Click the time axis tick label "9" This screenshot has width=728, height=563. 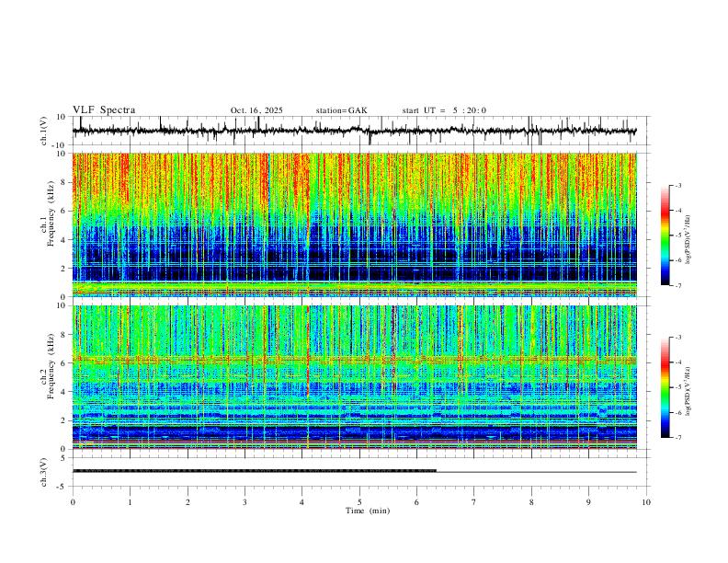tap(588, 502)
